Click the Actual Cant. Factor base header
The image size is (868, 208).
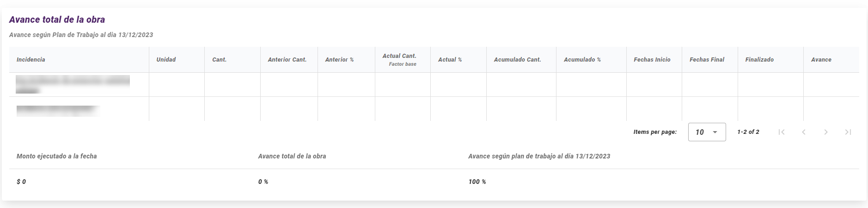pyautogui.click(x=399, y=60)
